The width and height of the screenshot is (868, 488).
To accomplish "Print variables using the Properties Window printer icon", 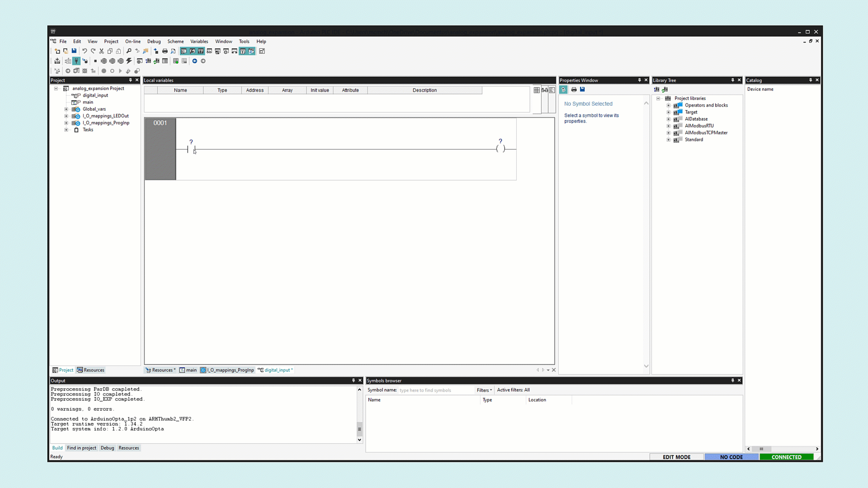I will coord(574,89).
